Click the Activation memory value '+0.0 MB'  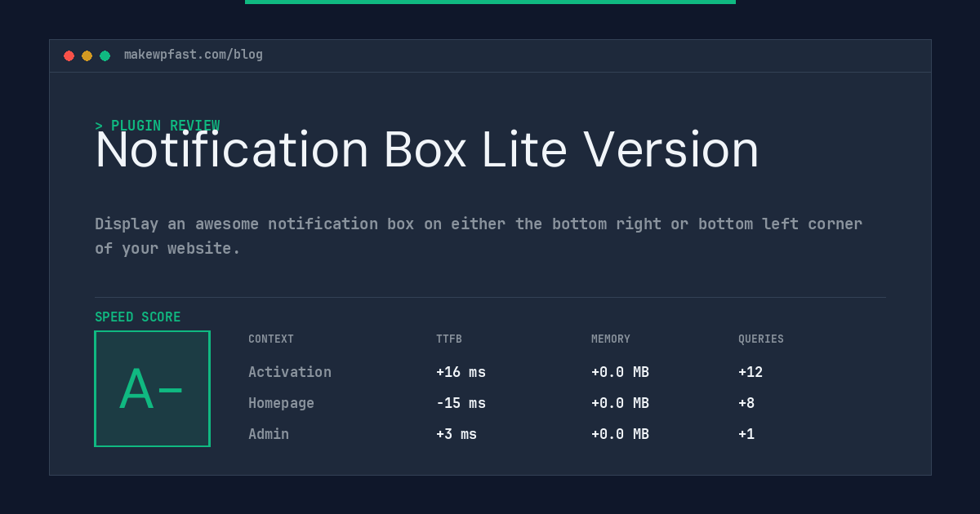(x=620, y=372)
